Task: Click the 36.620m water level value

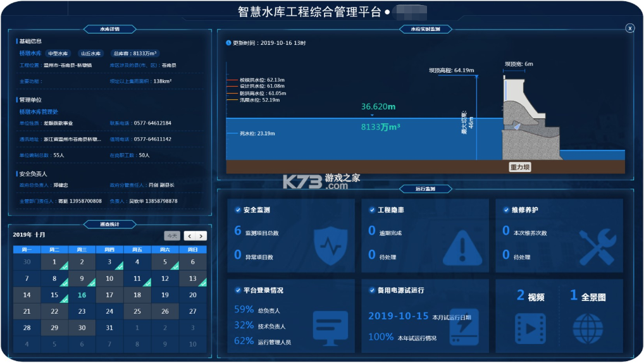Action: (378, 107)
